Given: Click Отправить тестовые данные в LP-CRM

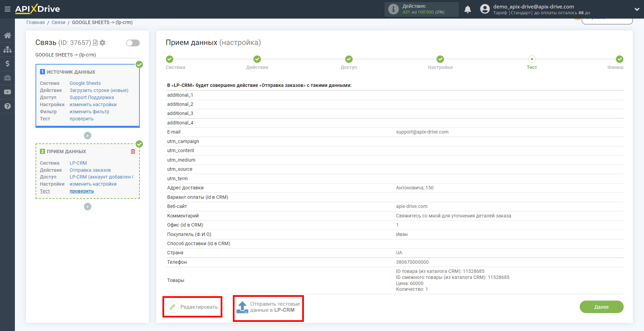Looking at the screenshot, I should click(268, 307).
